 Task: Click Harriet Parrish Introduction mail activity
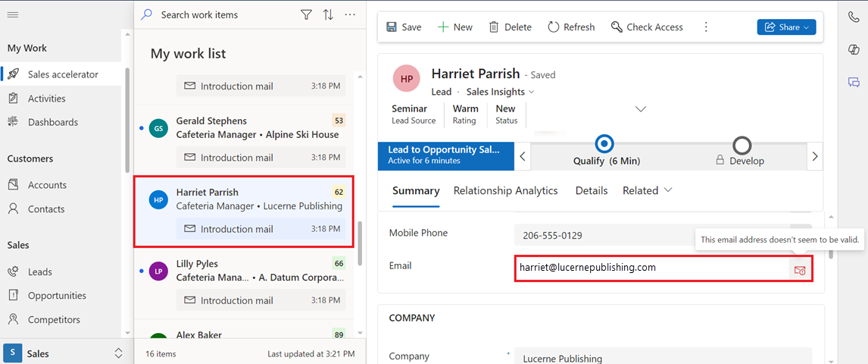(x=261, y=229)
